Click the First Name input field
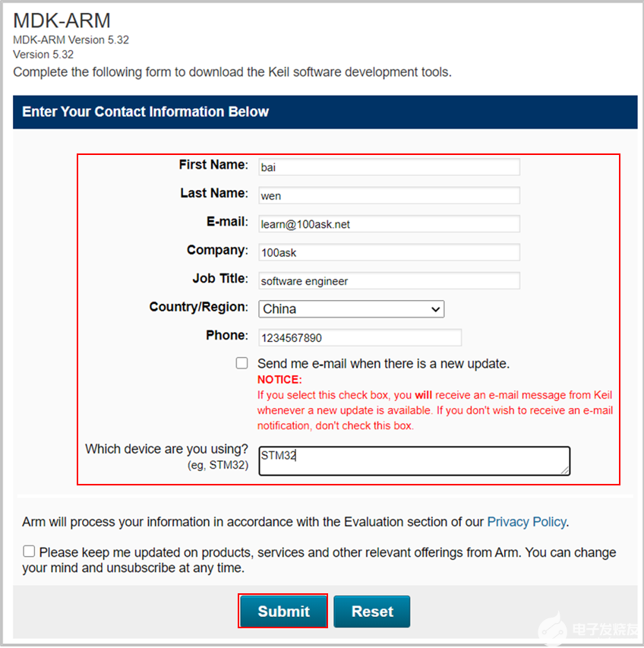 [389, 167]
